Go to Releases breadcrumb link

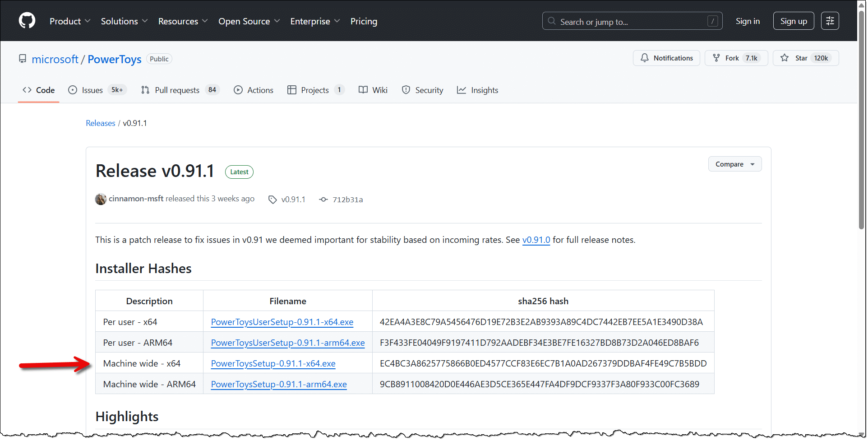[x=101, y=123]
